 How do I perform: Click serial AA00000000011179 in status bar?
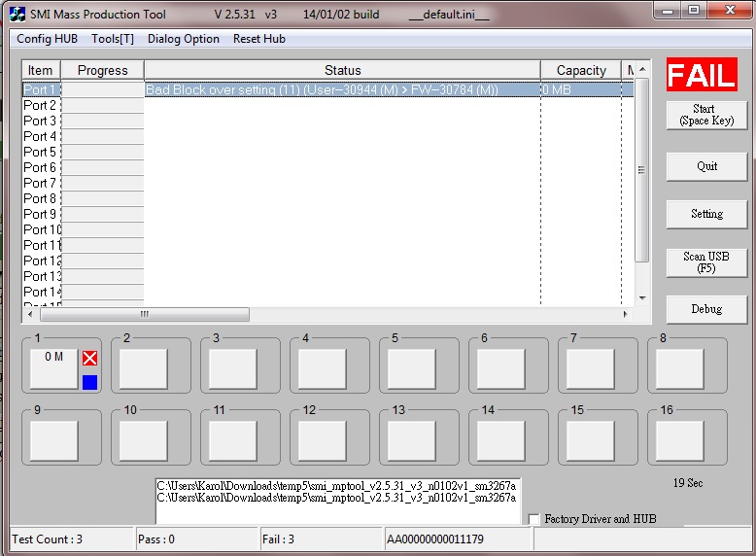(458, 539)
